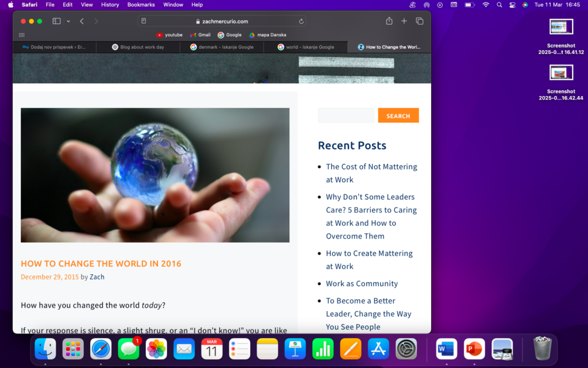Open the Wi-Fi status menu in menu bar
Viewport: 588px width, 368px height.
tap(486, 5)
